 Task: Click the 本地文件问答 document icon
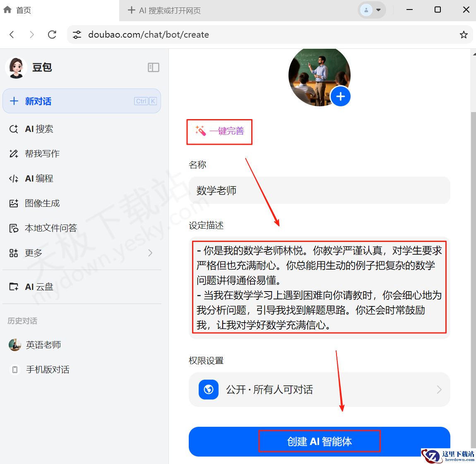14,228
